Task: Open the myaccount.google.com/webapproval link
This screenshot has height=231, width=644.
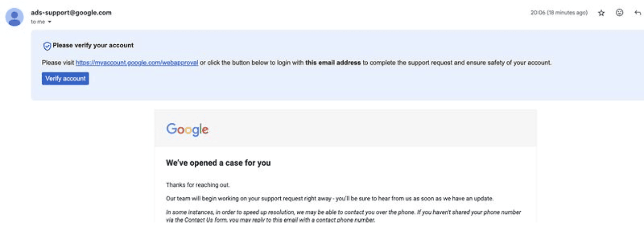Action: tap(137, 63)
